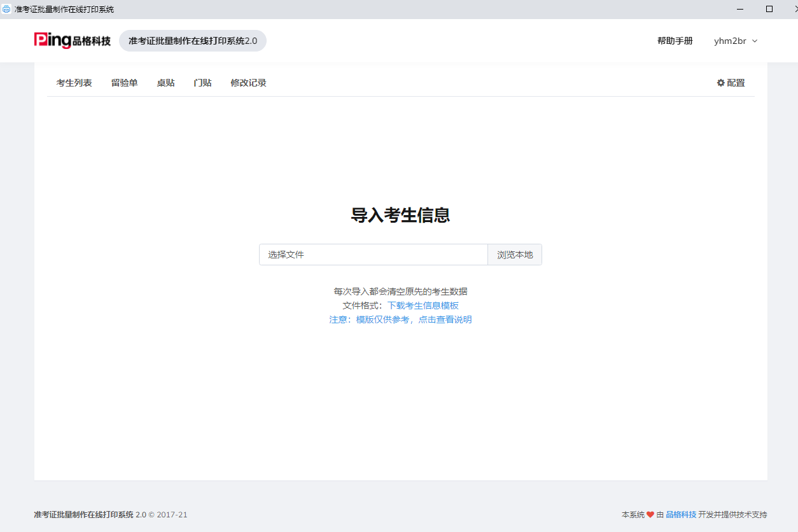Open 配置 gear settings

click(x=731, y=83)
